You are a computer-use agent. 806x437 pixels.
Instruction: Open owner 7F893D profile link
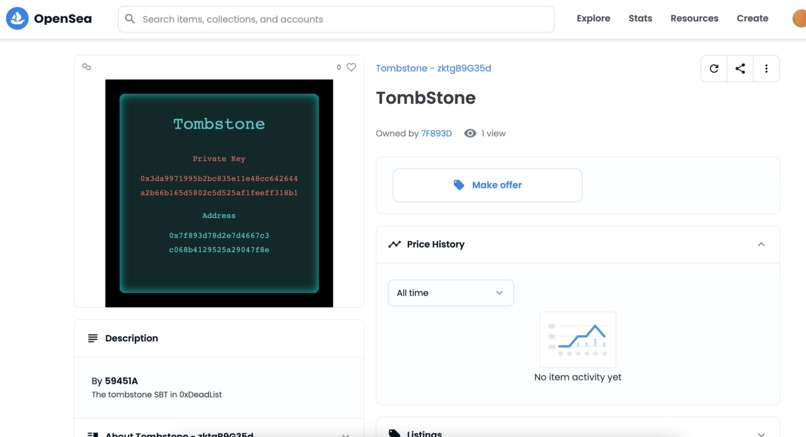tap(436, 134)
